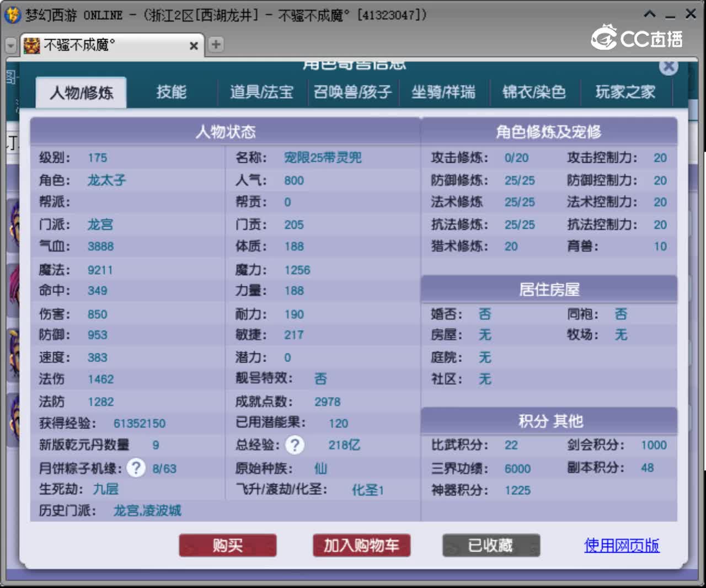Click 已用潜能果 value 120

coord(338,424)
